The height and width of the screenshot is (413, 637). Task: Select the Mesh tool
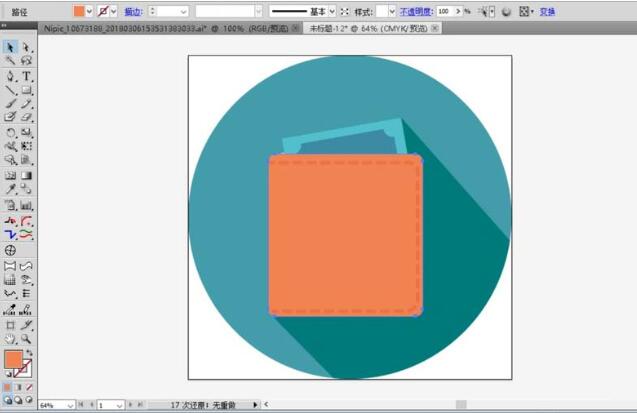coord(10,175)
